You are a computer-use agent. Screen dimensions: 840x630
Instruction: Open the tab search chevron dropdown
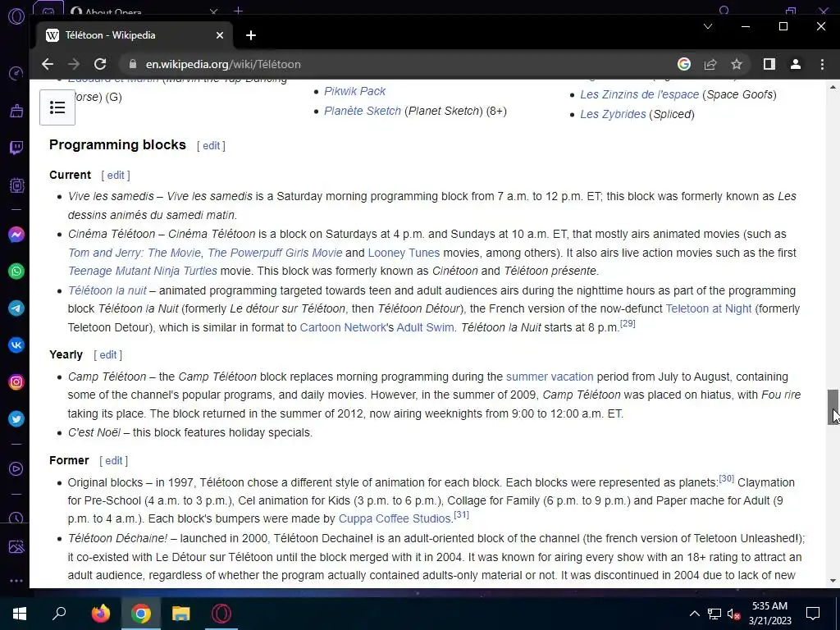[x=708, y=26]
